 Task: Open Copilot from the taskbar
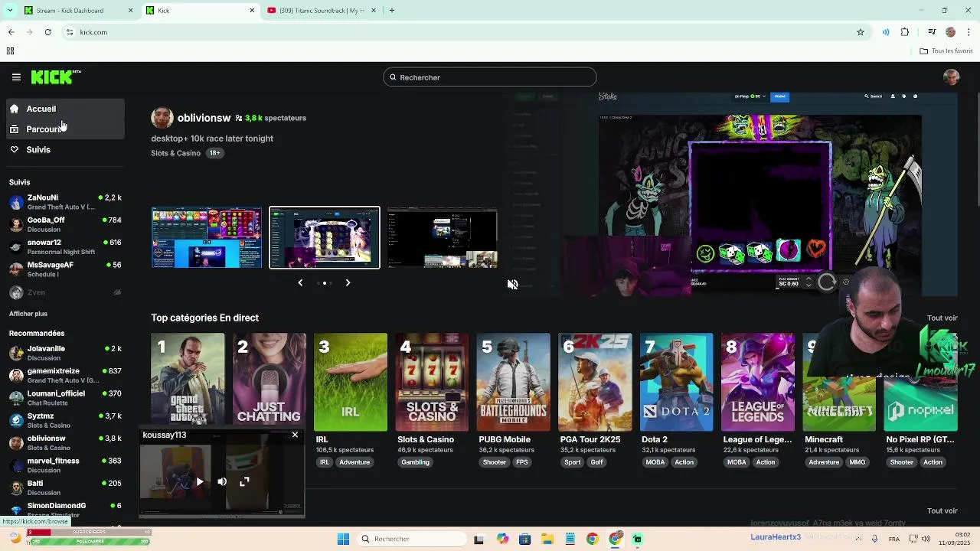point(502,539)
